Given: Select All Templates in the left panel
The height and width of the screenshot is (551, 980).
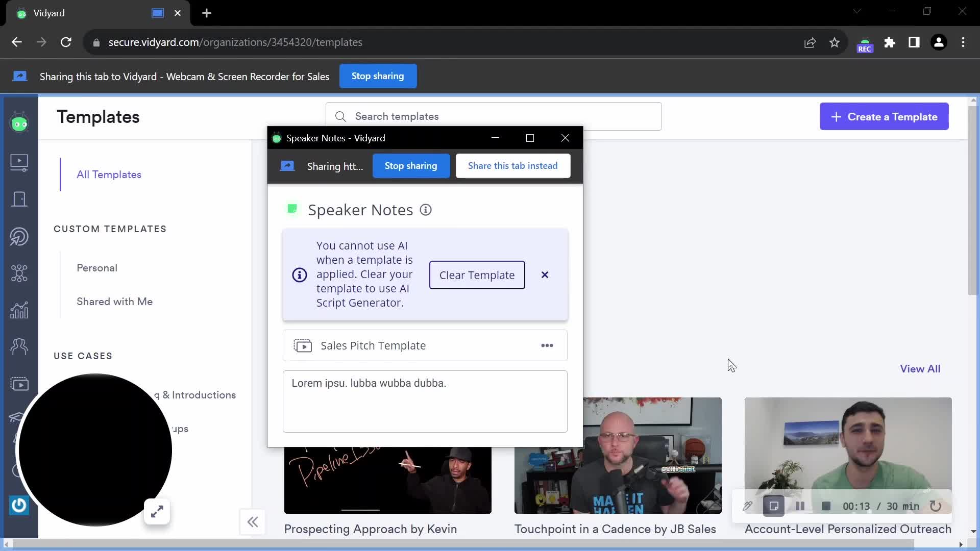Looking at the screenshot, I should pyautogui.click(x=109, y=174).
